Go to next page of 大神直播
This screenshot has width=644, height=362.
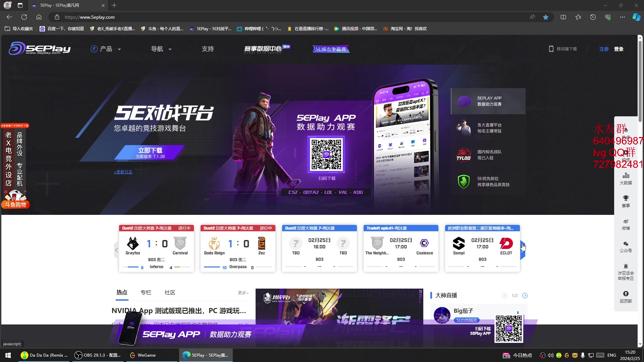[x=525, y=296]
